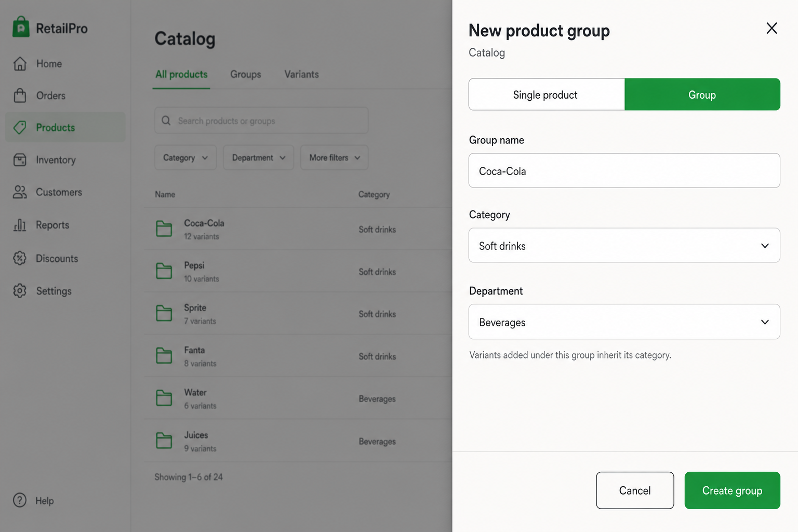This screenshot has width=798, height=532.
Task: Open the Settings gear icon
Action: point(20,290)
